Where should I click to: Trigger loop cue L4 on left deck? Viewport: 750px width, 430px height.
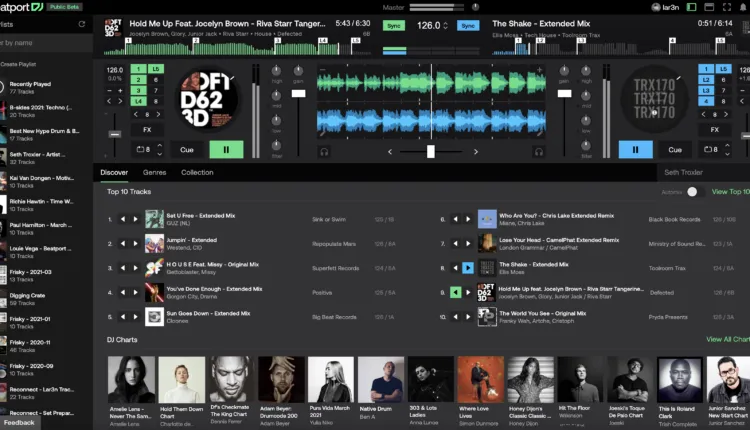pos(139,101)
